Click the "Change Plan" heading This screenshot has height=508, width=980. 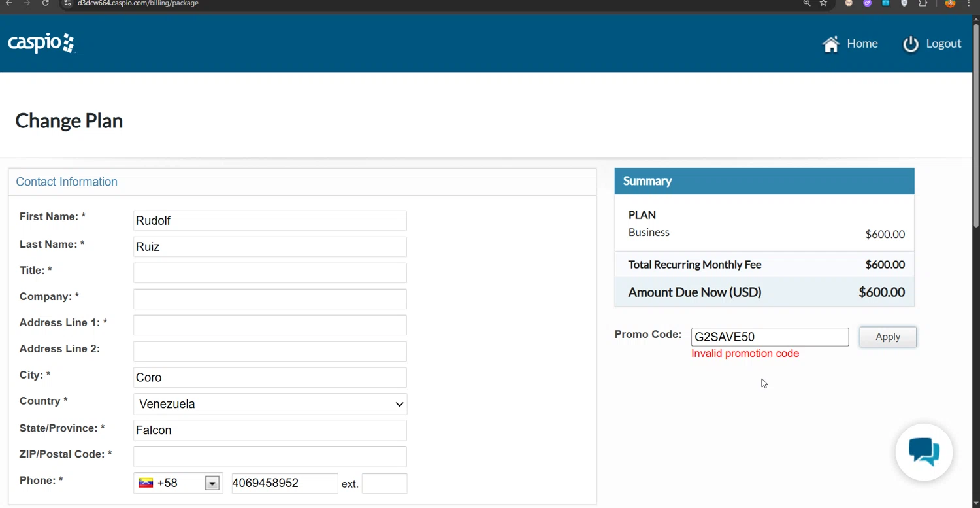click(x=69, y=121)
